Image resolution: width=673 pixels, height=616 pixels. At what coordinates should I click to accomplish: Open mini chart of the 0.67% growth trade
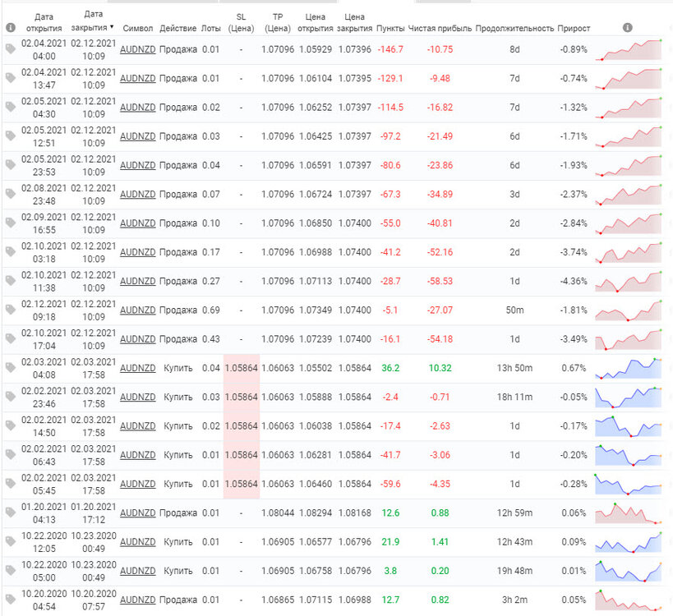coord(629,368)
